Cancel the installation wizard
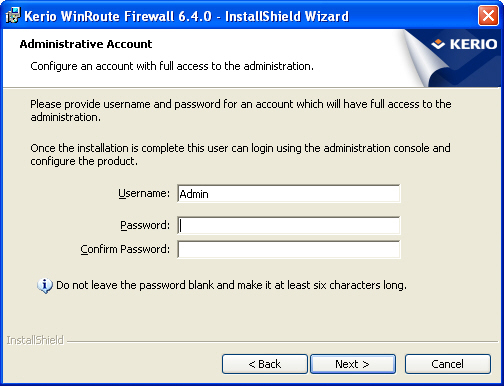This screenshot has width=504, height=386. click(448, 364)
